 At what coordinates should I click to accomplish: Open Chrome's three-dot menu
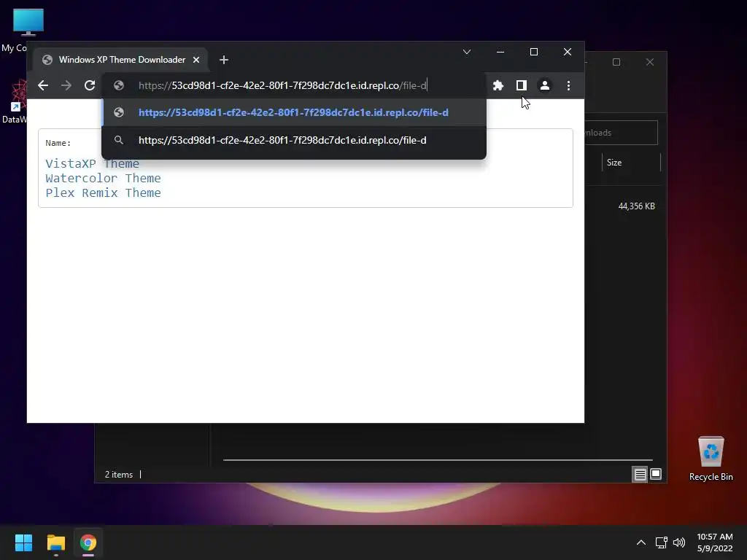coord(568,85)
